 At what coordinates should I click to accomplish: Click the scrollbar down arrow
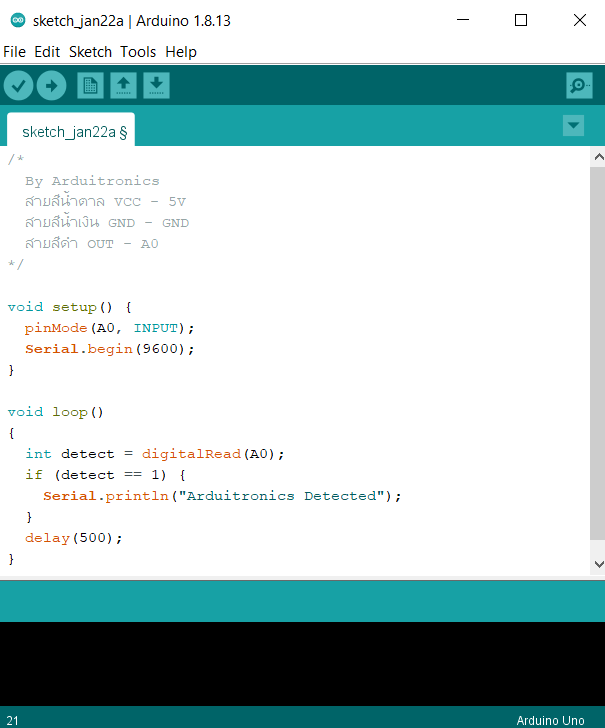point(598,565)
